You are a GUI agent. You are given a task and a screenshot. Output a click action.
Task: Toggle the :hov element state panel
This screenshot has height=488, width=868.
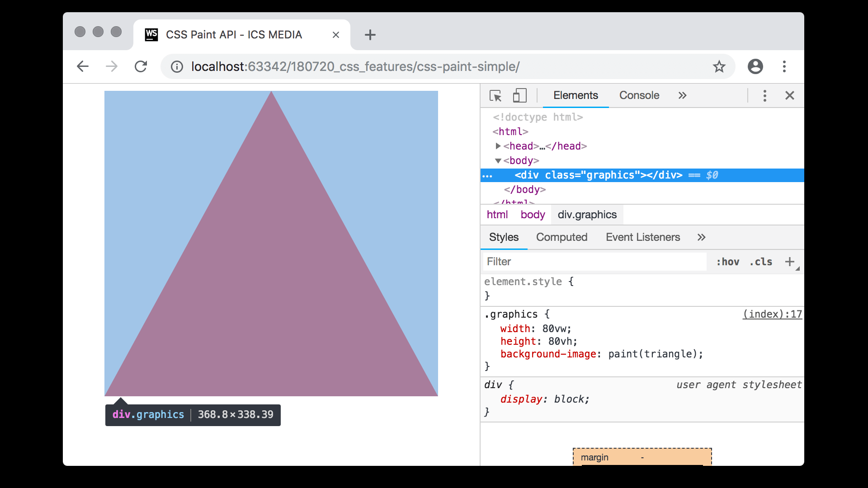click(727, 262)
